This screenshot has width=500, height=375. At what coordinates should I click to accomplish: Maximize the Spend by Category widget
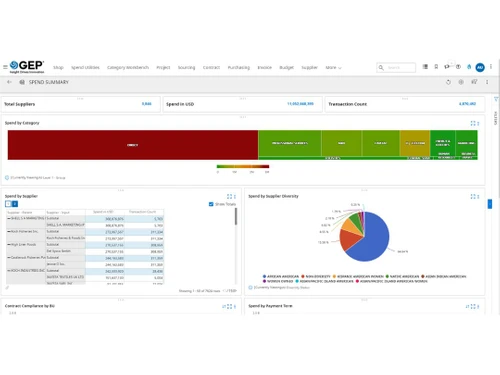click(x=473, y=123)
